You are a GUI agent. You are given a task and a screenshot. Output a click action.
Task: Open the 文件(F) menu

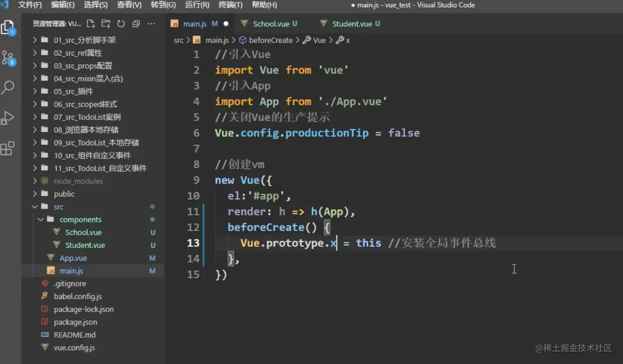pos(30,5)
